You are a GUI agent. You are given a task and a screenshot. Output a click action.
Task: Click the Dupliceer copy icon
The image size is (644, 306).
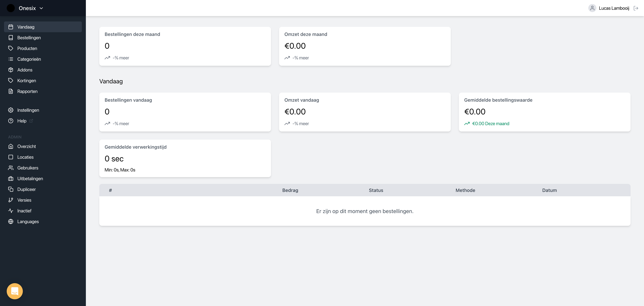point(11,189)
